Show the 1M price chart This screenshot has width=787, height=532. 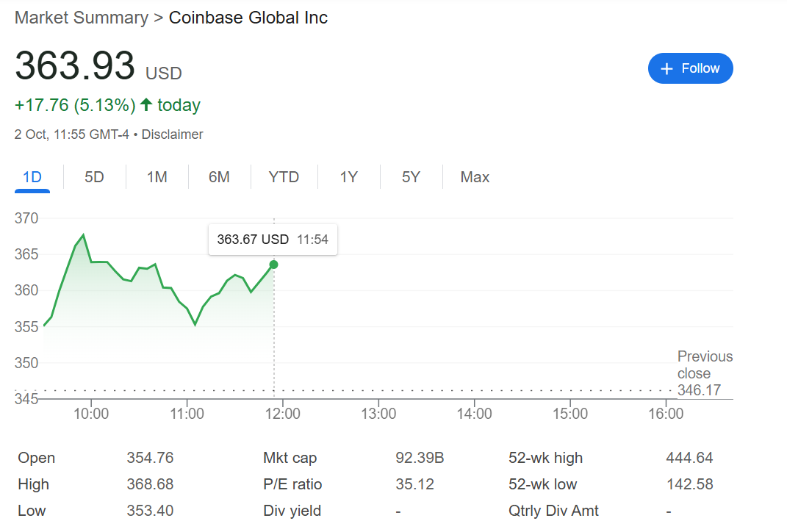click(x=157, y=177)
